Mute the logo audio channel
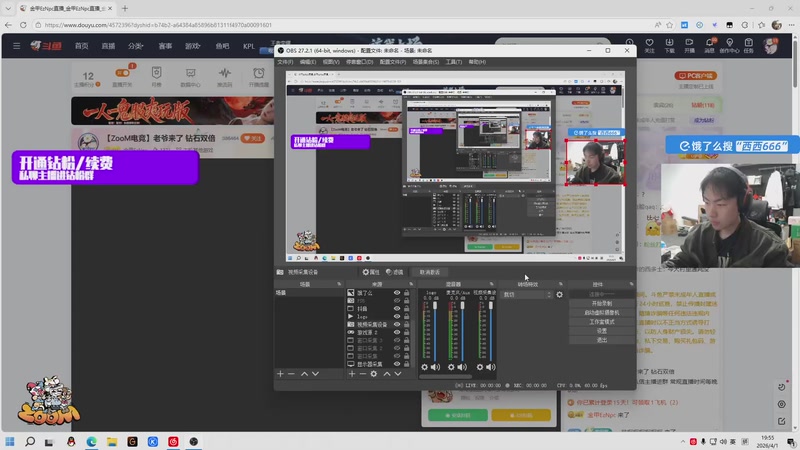Viewport: 800px width, 450px height. [436, 367]
